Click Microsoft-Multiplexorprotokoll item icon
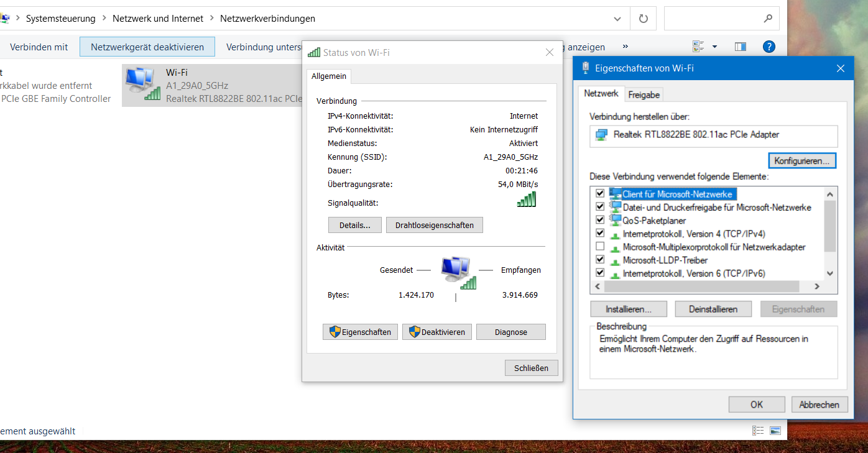The height and width of the screenshot is (453, 868). pyautogui.click(x=616, y=247)
